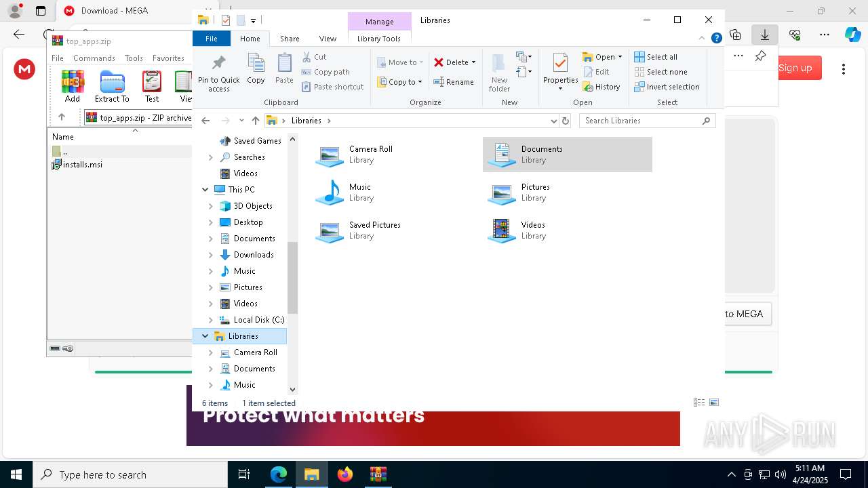Image resolution: width=868 pixels, height=488 pixels.
Task: Click Select all
Action: (x=656, y=57)
